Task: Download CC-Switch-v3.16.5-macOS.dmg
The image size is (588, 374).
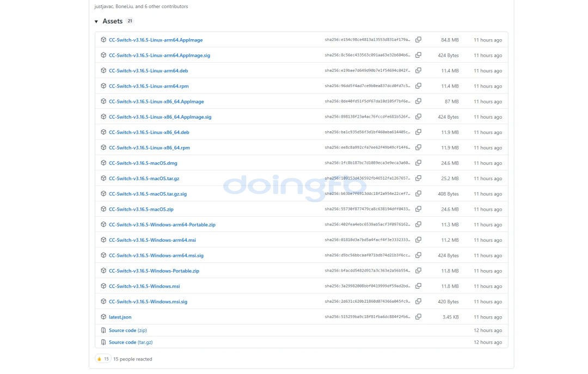Action: [143, 163]
